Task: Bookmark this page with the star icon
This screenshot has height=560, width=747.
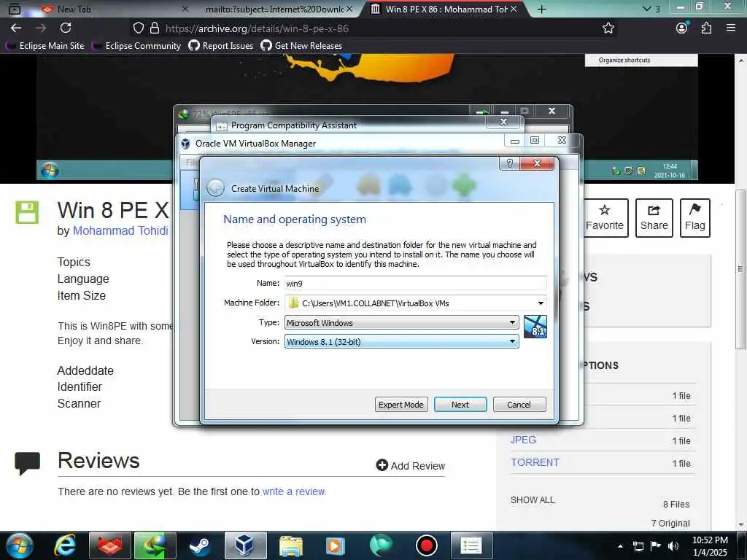Action: click(x=608, y=28)
